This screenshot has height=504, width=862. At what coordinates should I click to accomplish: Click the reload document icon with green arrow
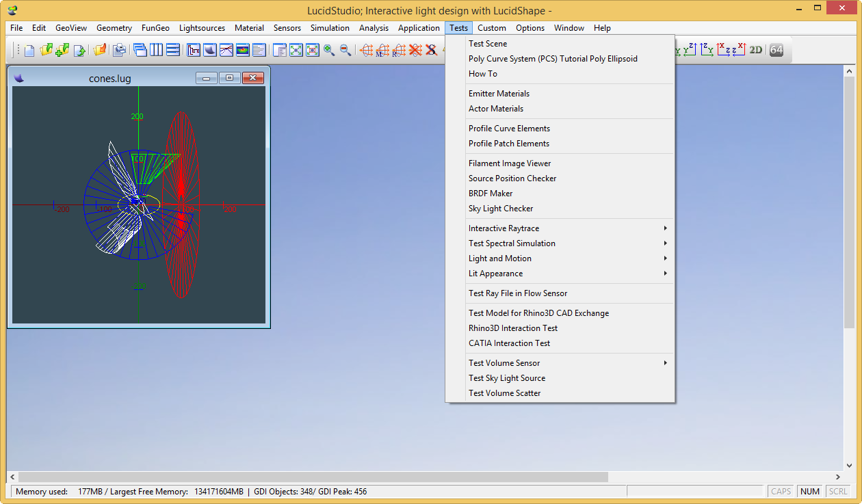click(x=79, y=50)
